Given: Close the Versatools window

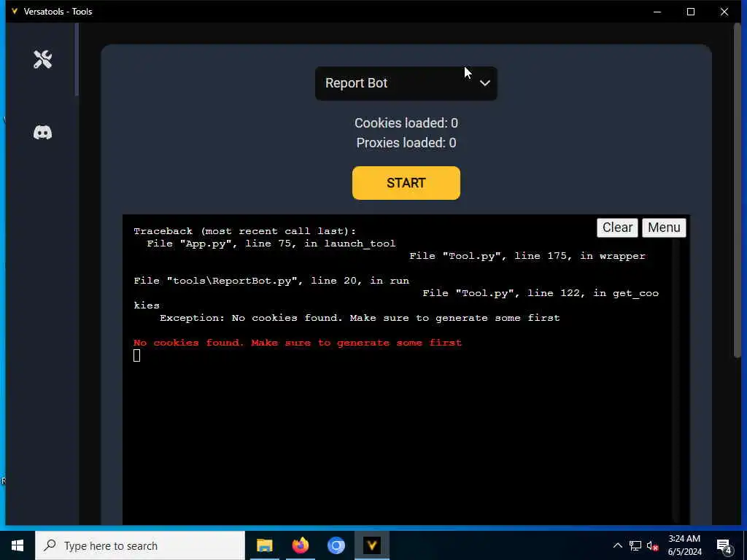Looking at the screenshot, I should pyautogui.click(x=724, y=12).
